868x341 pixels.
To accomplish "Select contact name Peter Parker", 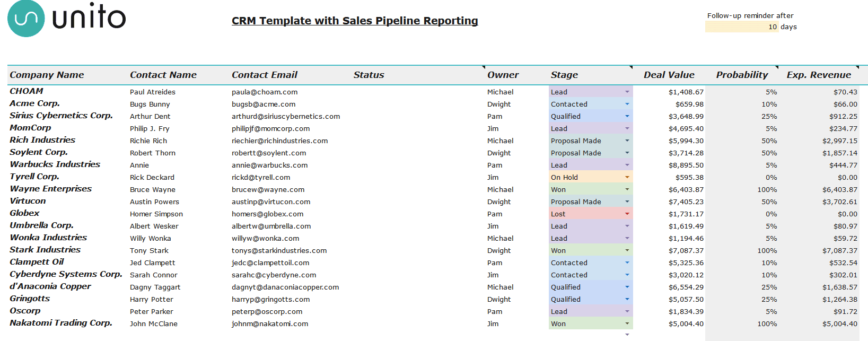I will 152,311.
